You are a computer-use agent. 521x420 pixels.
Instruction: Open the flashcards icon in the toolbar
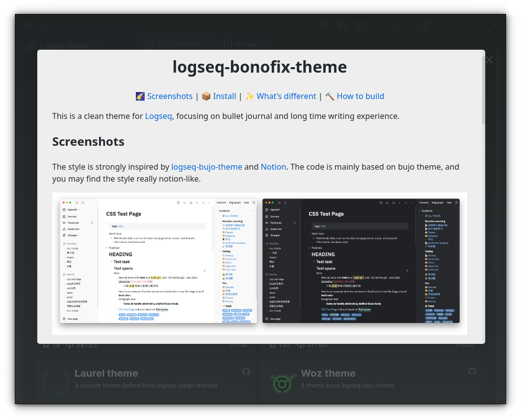click(342, 24)
